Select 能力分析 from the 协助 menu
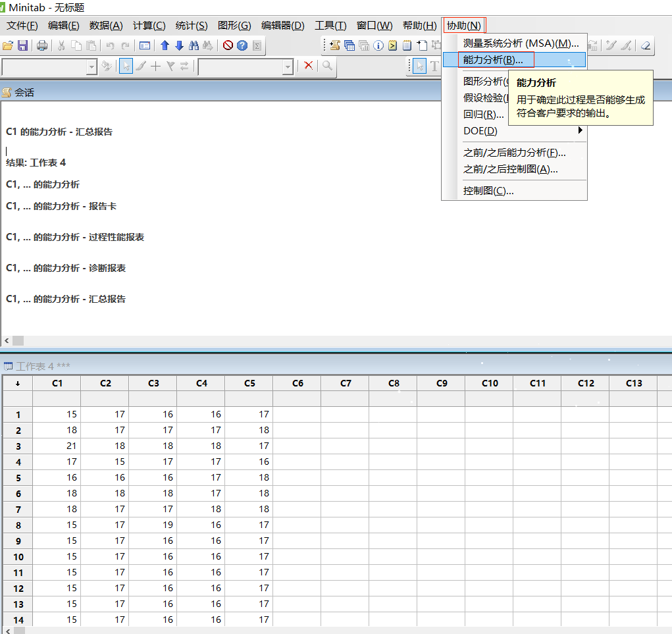The height and width of the screenshot is (634, 672). pyautogui.click(x=498, y=60)
